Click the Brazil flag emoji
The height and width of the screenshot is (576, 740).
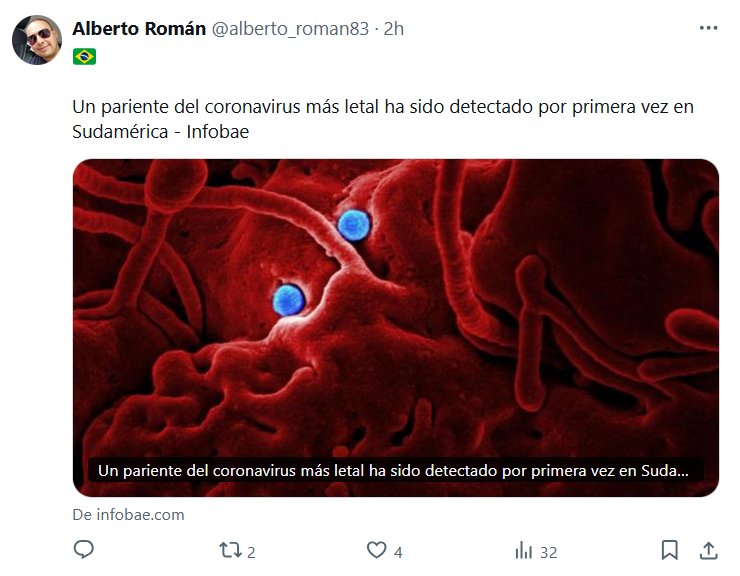click(84, 57)
